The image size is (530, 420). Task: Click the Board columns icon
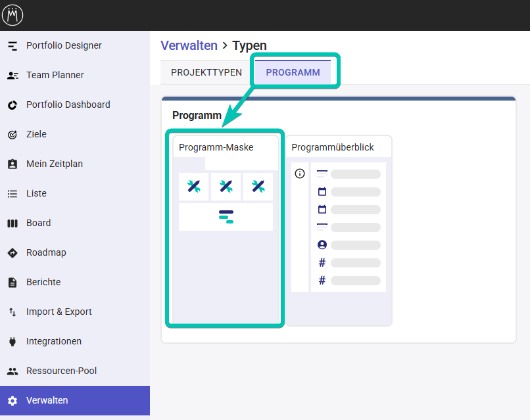(12, 223)
